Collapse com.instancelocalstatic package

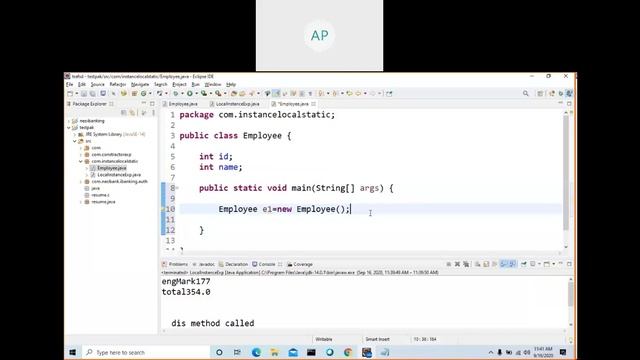81,161
